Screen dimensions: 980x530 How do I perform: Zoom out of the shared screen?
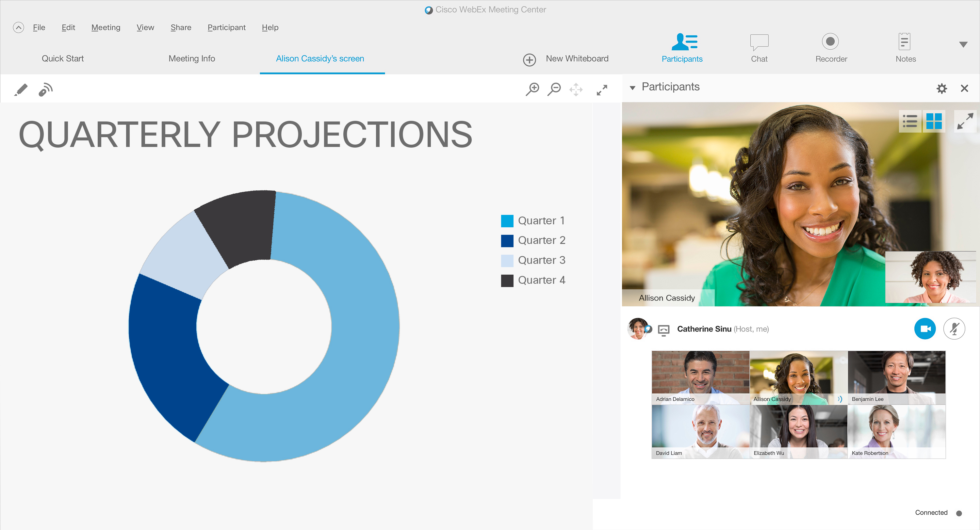tap(554, 89)
